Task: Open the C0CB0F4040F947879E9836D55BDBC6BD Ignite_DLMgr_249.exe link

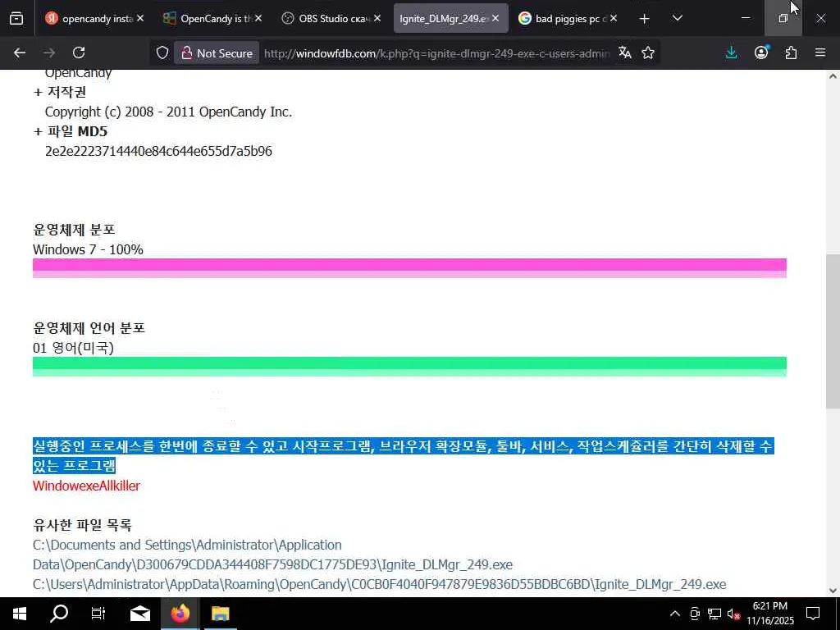Action: [x=379, y=584]
